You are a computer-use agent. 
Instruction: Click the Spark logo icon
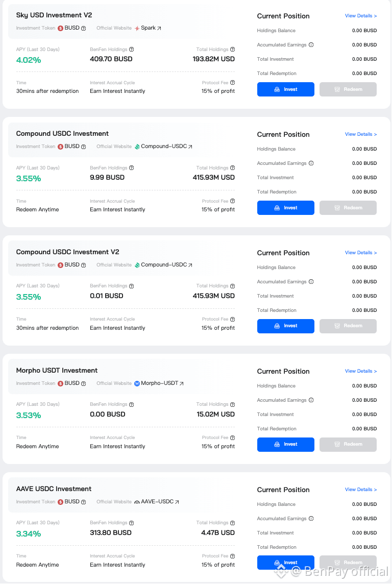click(137, 28)
